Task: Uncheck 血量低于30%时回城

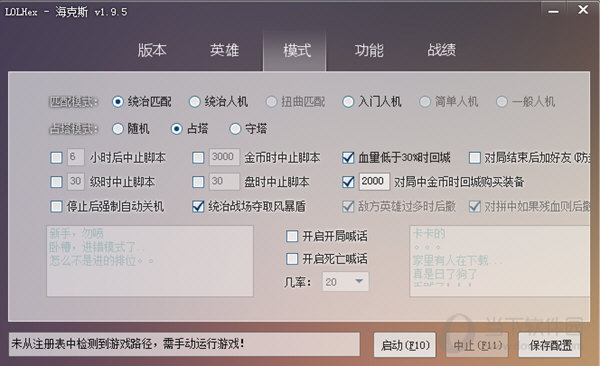Action: [348, 158]
